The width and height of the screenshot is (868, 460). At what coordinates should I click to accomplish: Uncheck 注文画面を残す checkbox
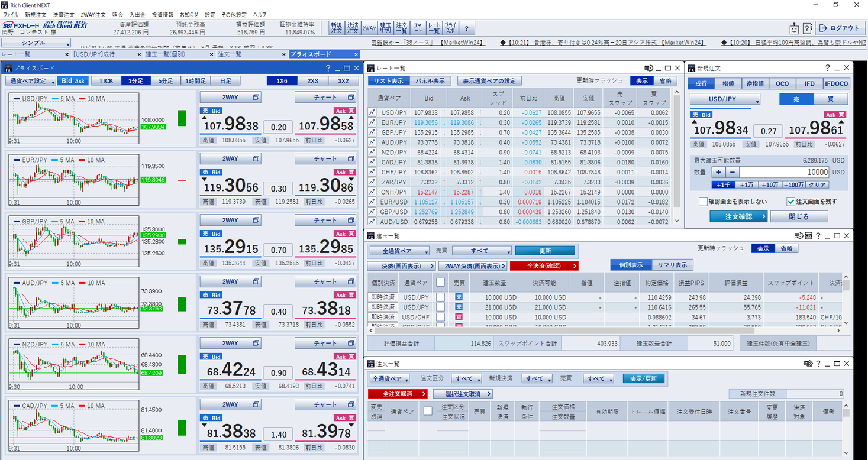coord(791,202)
